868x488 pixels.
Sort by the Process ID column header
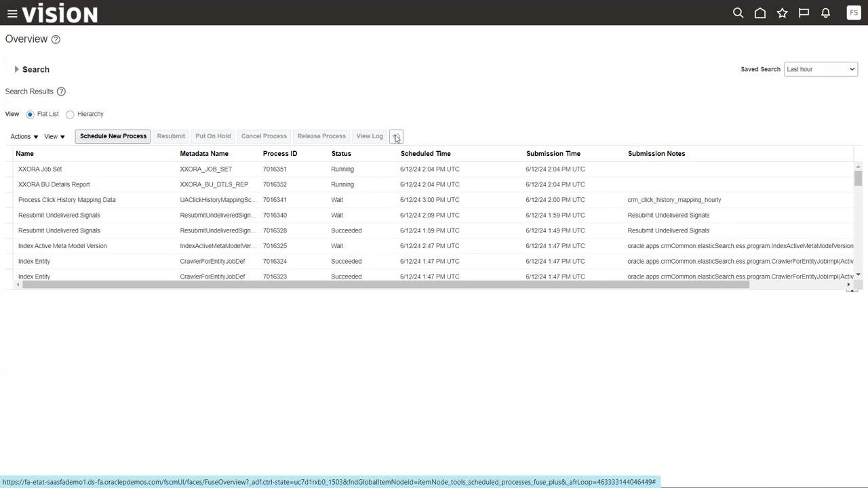click(x=280, y=154)
